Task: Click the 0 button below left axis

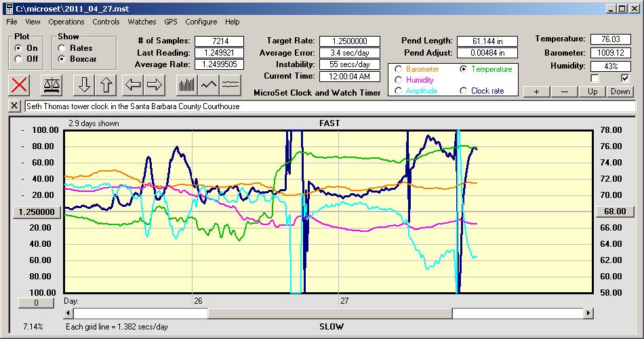Action: (36, 303)
